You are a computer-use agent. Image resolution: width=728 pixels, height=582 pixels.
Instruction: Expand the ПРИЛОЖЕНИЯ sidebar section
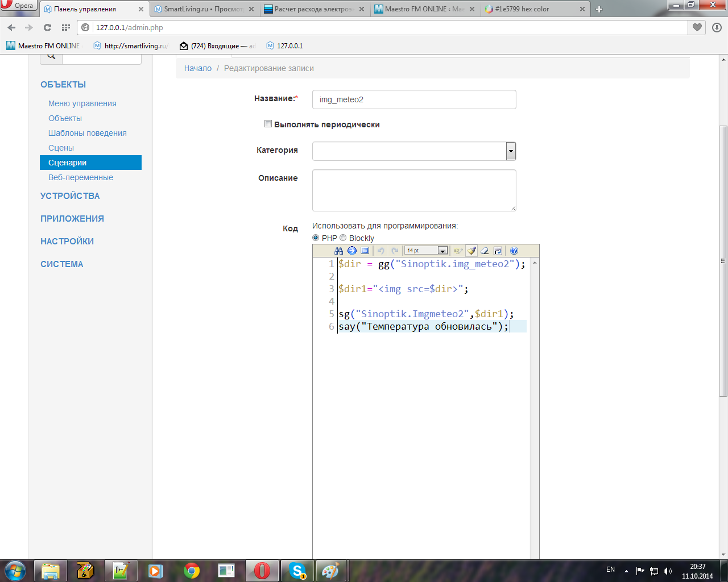pos(72,219)
